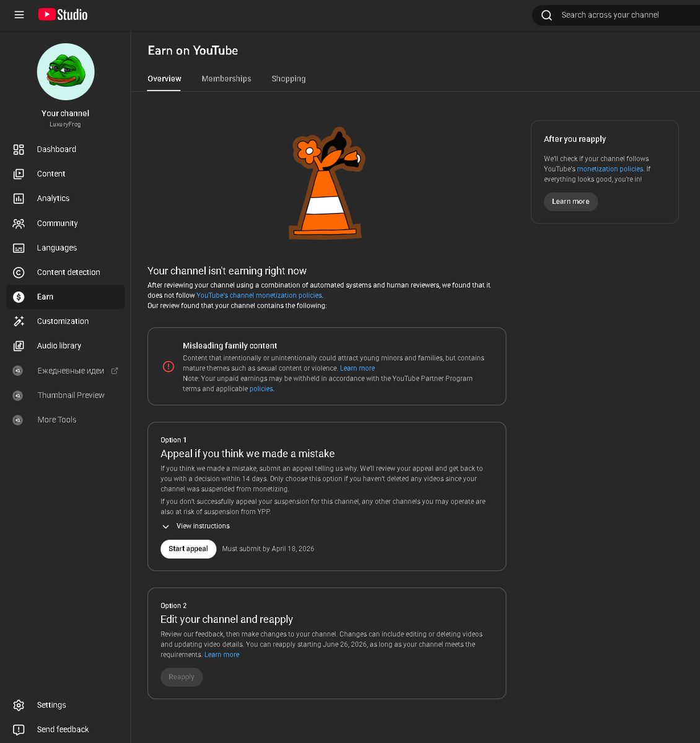This screenshot has width=700, height=743.
Task: Click 'Your channel isn't earning right now' heading
Action: coord(227,271)
